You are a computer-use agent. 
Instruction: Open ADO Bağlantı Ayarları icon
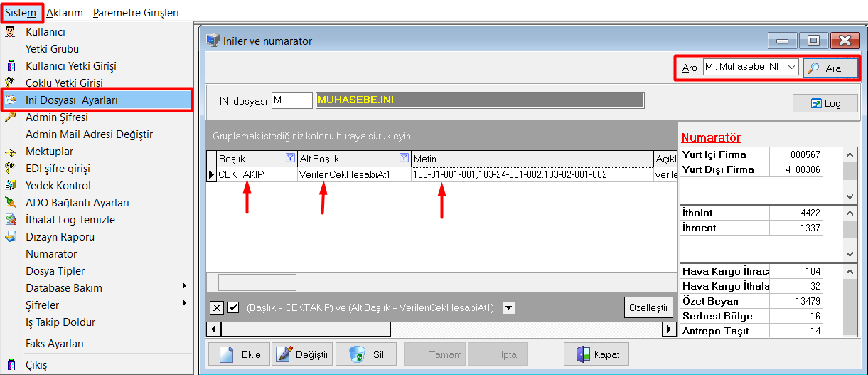pos(10,203)
